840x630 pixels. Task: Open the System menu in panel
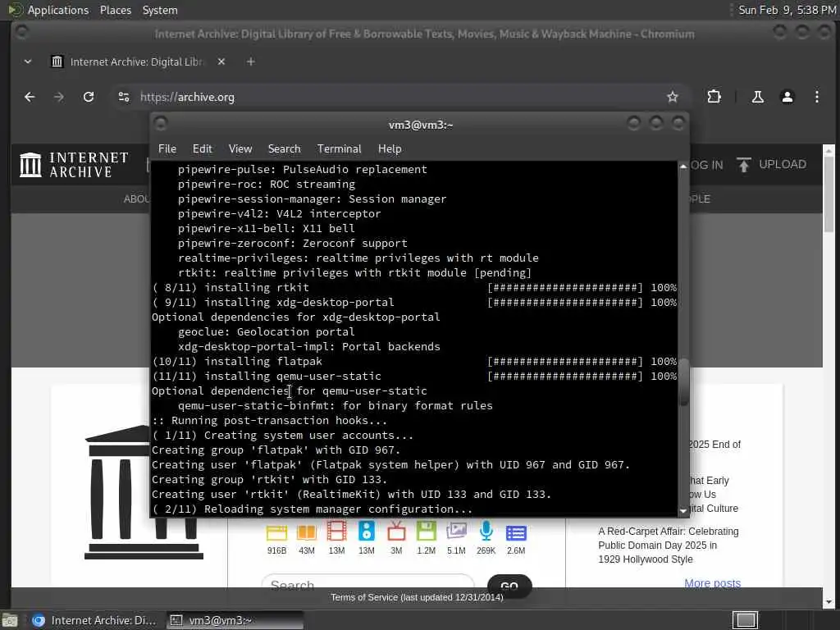click(160, 10)
